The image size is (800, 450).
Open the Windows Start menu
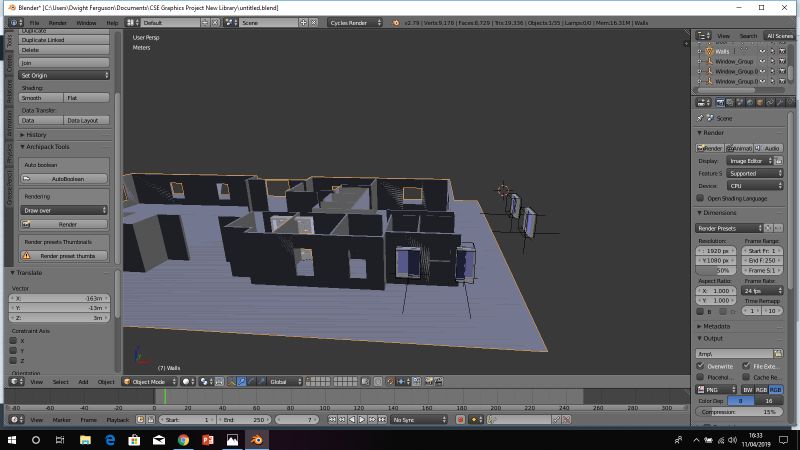[x=12, y=439]
